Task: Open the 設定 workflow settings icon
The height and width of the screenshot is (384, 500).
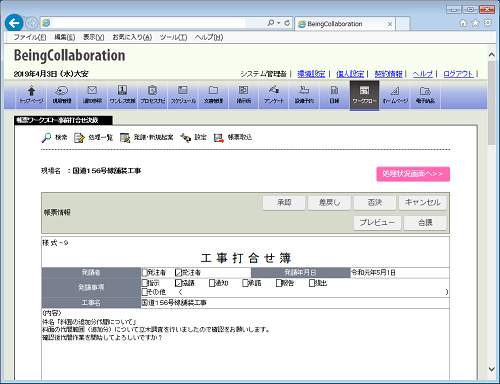Action: click(x=186, y=138)
